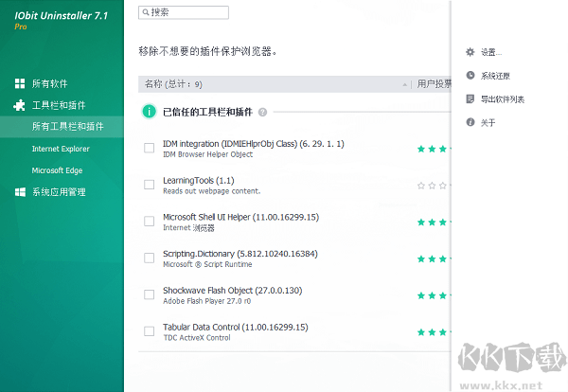568x392 pixels.
Task: Click the puzzle-piece icon beside 工具栏和插件
Action: (x=19, y=105)
